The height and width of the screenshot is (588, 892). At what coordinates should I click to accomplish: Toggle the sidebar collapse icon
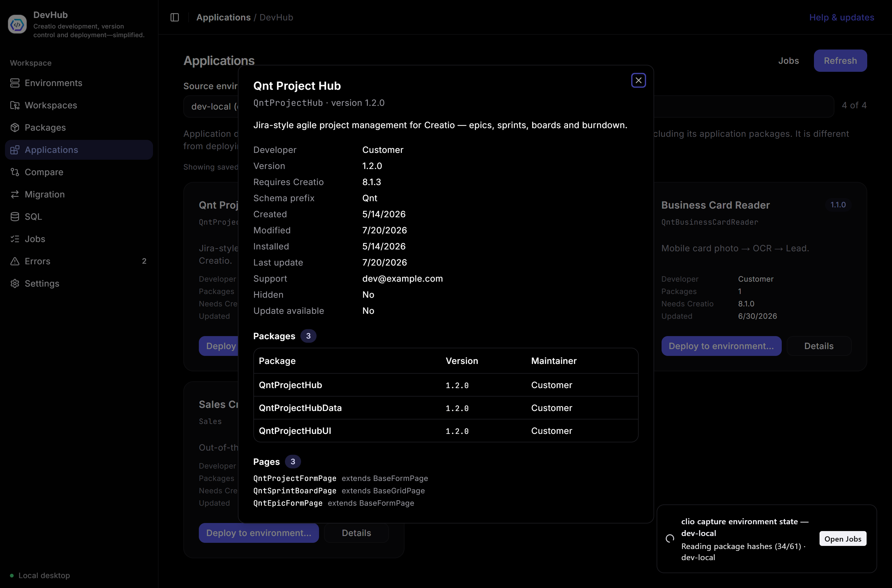[x=174, y=18]
